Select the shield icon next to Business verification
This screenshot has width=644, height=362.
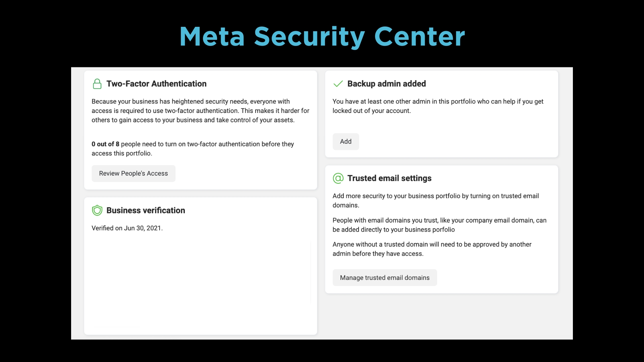tap(97, 210)
